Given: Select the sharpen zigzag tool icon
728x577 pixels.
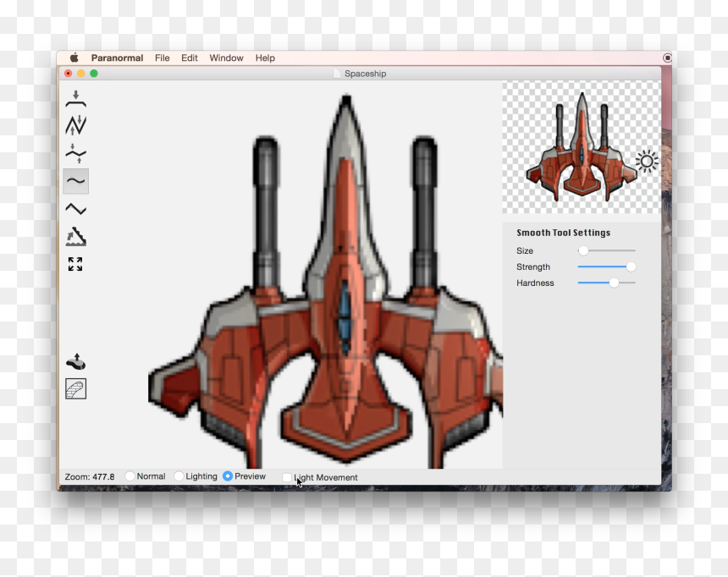Looking at the screenshot, I should 75,209.
